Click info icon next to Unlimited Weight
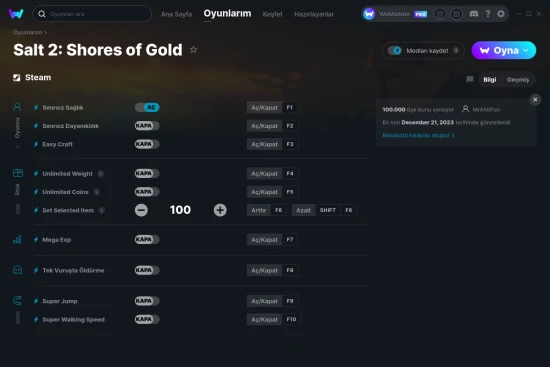The image size is (550, 367). [101, 174]
